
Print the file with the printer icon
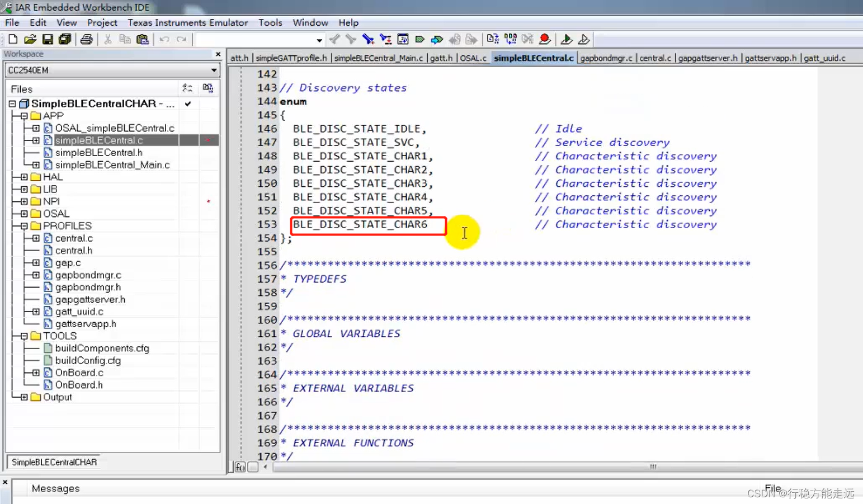coord(86,39)
